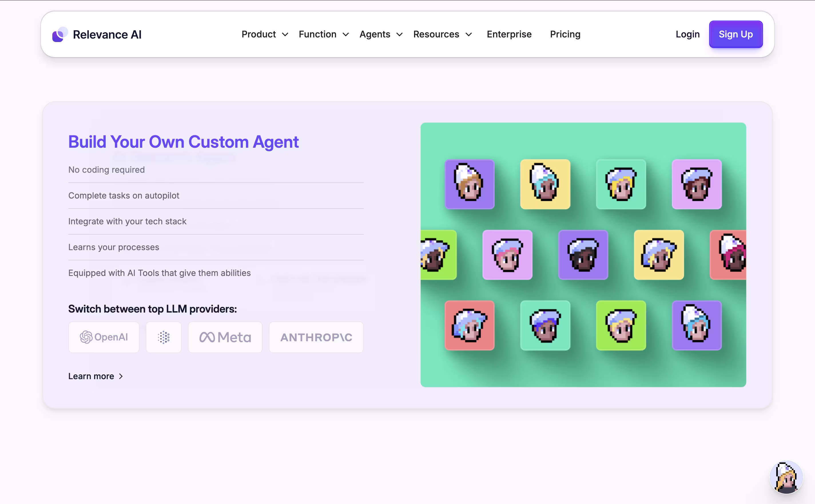
Task: Open the Agents dropdown menu
Action: click(x=381, y=34)
